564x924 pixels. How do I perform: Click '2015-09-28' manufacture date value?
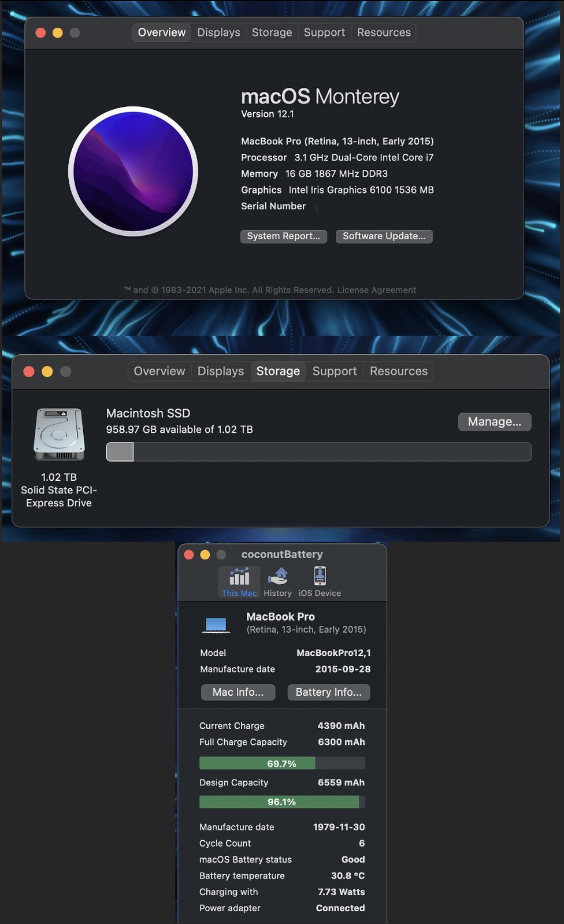pyautogui.click(x=343, y=669)
